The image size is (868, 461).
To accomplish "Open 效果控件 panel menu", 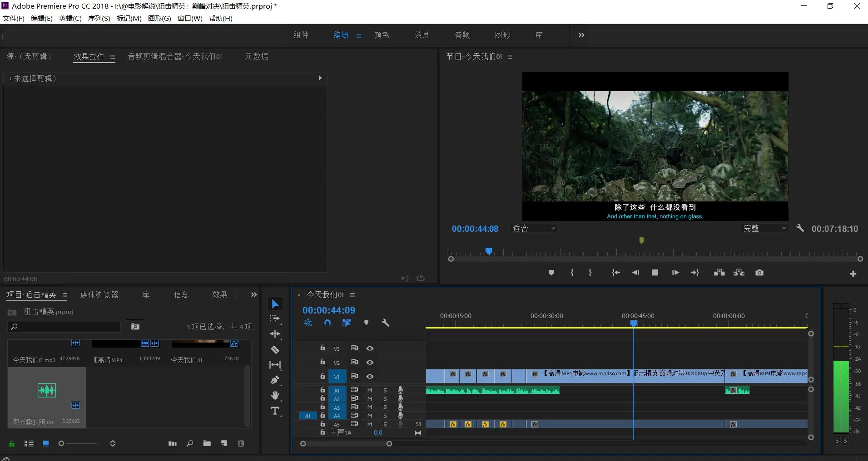I will [112, 57].
